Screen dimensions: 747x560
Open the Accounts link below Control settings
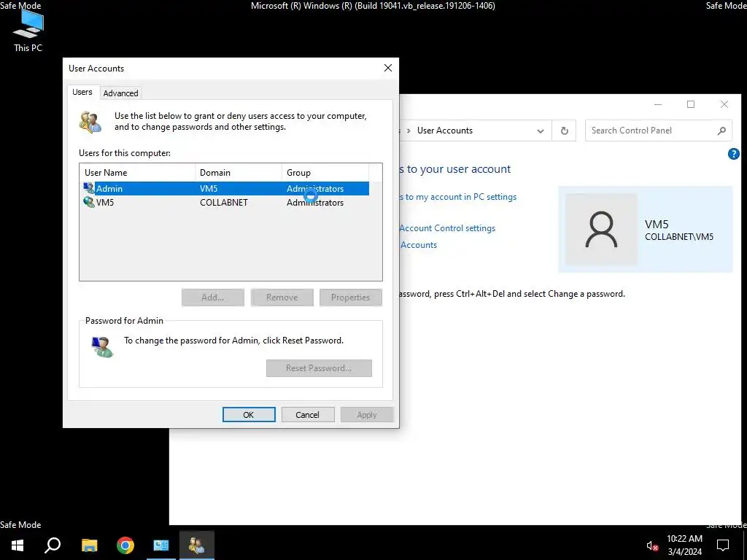tap(418, 245)
